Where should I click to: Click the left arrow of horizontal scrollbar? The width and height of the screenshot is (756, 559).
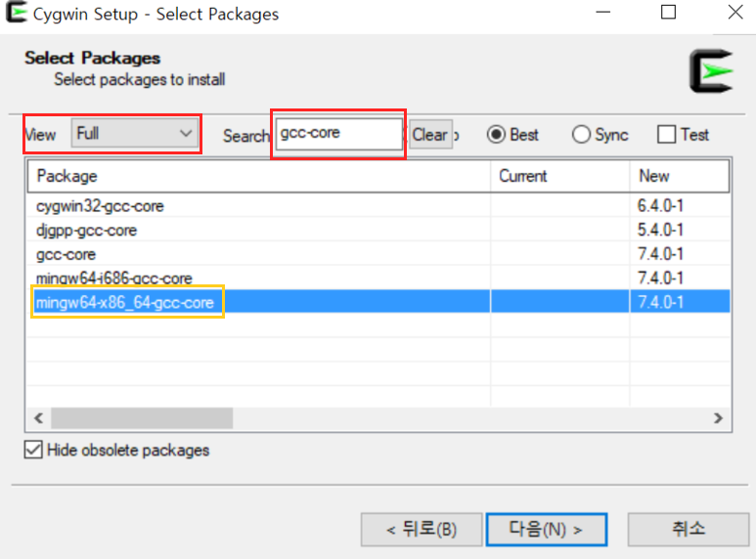pyautogui.click(x=39, y=418)
